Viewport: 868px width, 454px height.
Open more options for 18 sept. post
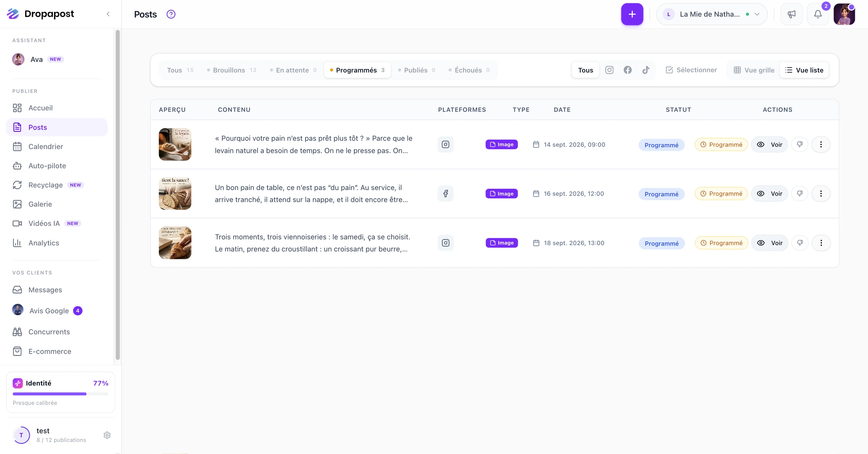(x=821, y=243)
